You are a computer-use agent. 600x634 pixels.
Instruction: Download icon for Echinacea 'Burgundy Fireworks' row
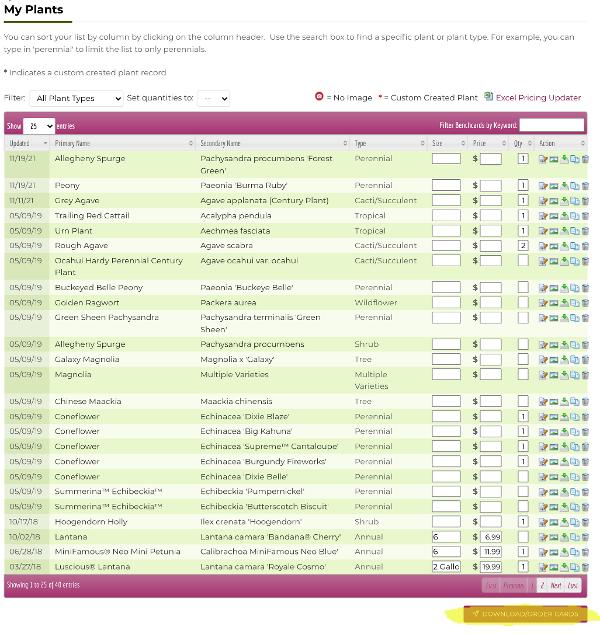[x=564, y=462]
